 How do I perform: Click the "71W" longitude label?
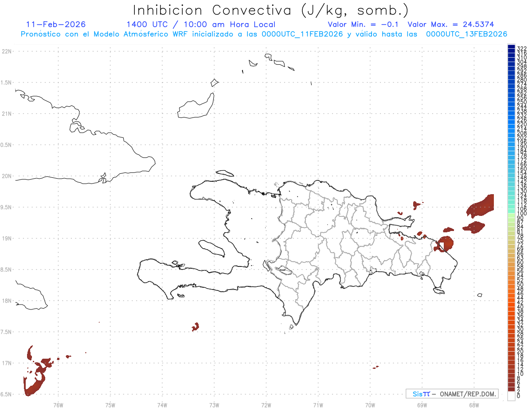tap(318, 404)
